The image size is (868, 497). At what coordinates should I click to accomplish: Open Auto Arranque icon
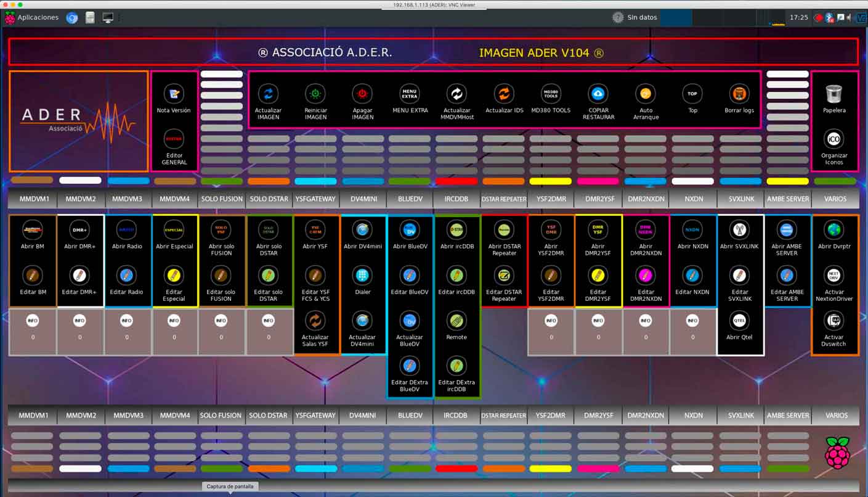pyautogui.click(x=646, y=94)
